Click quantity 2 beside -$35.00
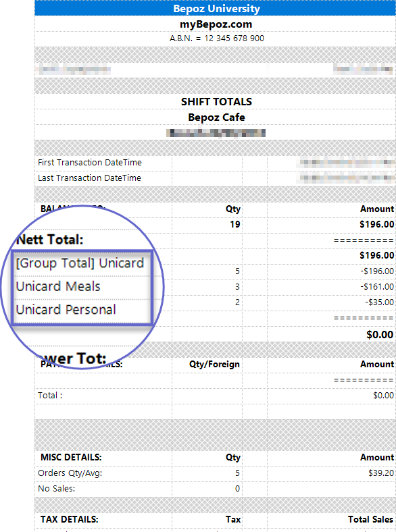The width and height of the screenshot is (396, 532). [x=237, y=302]
